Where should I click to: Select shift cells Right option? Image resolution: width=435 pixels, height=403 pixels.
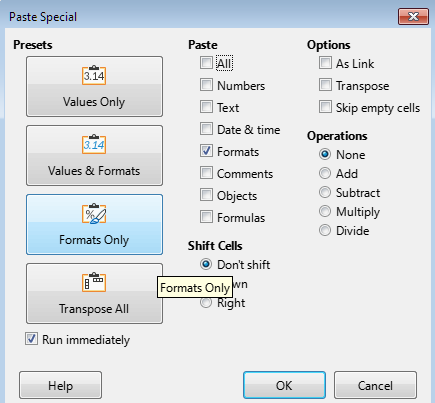tap(206, 303)
